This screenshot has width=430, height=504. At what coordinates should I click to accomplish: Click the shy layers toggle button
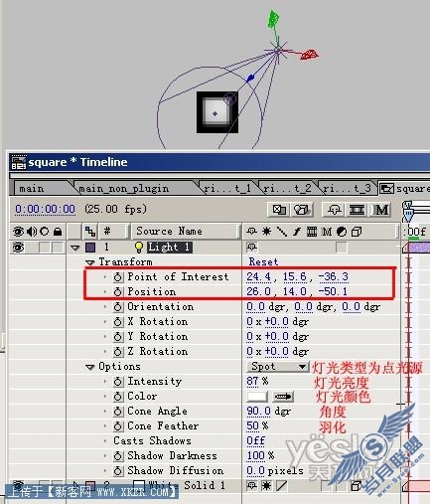click(334, 210)
